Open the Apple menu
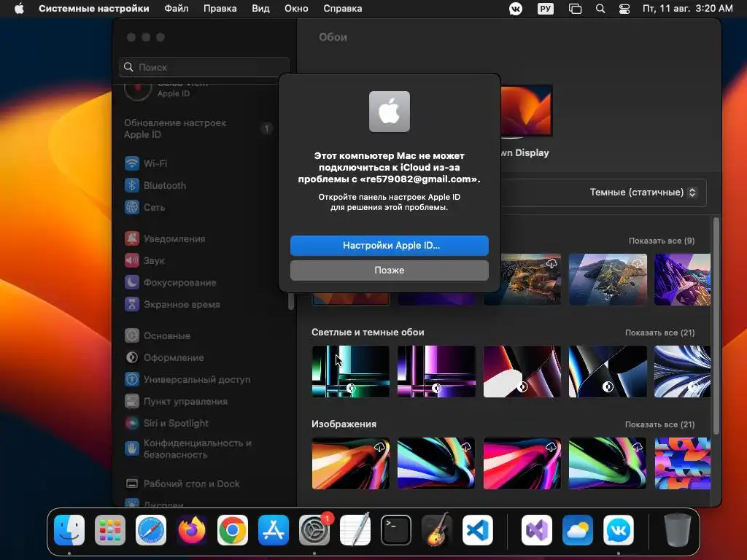This screenshot has width=747, height=560. click(x=19, y=9)
